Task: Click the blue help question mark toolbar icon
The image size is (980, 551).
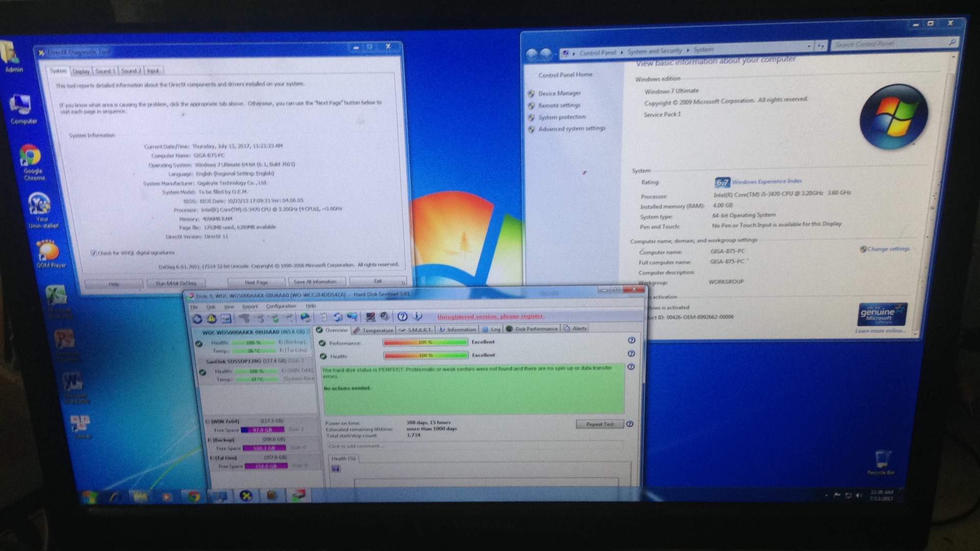Action: point(402,316)
